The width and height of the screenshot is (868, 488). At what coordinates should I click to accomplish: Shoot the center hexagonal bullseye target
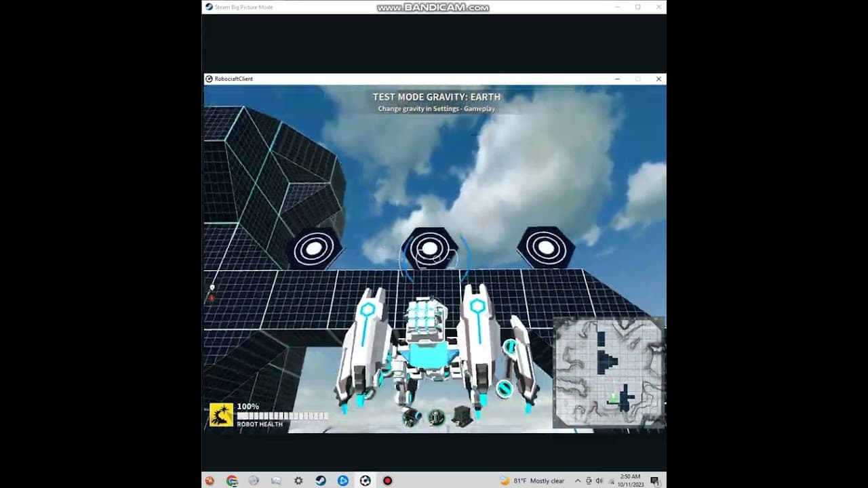coord(429,248)
